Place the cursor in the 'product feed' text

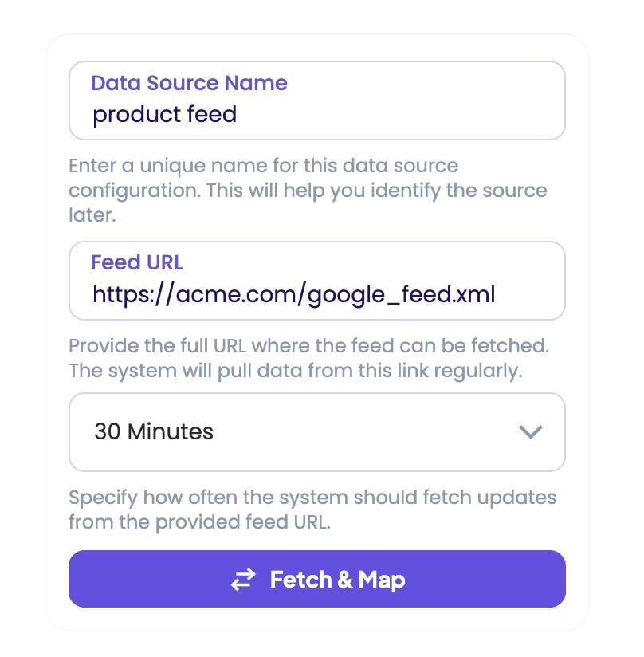pos(164,115)
